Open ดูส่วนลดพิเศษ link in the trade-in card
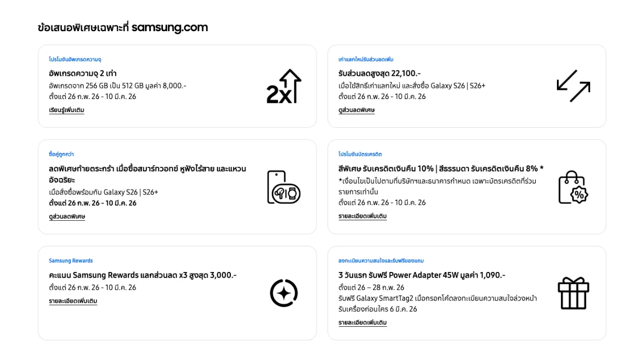Screen dimensions: 644x362 [x=356, y=110]
